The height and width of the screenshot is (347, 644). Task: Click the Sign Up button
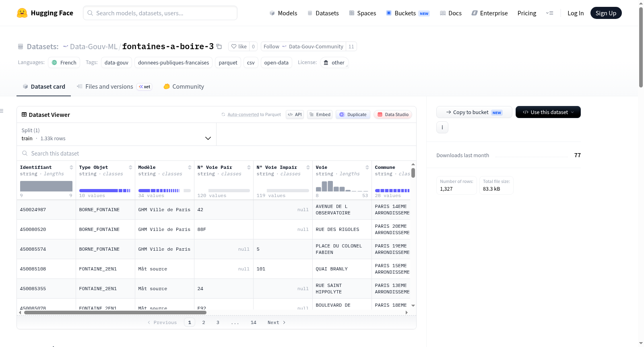pos(606,13)
